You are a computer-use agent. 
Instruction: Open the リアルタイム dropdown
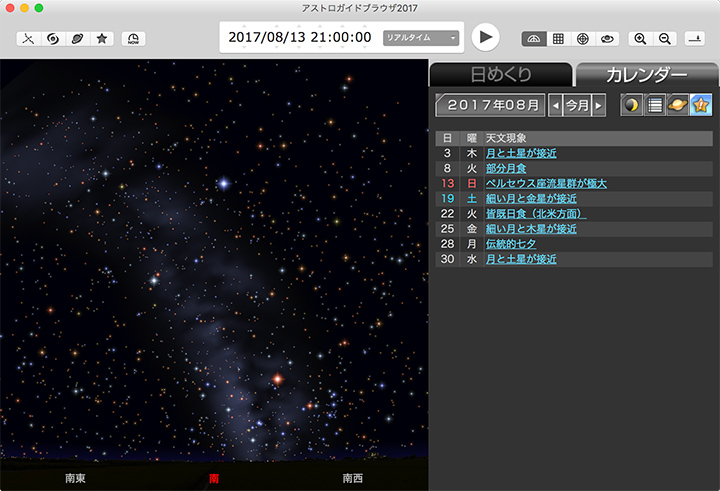[x=421, y=38]
